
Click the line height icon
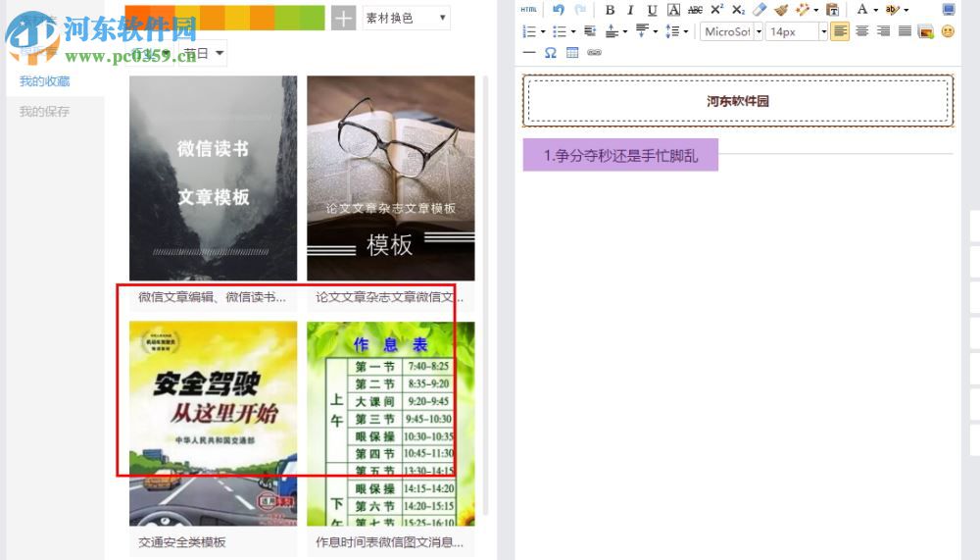[x=672, y=31]
